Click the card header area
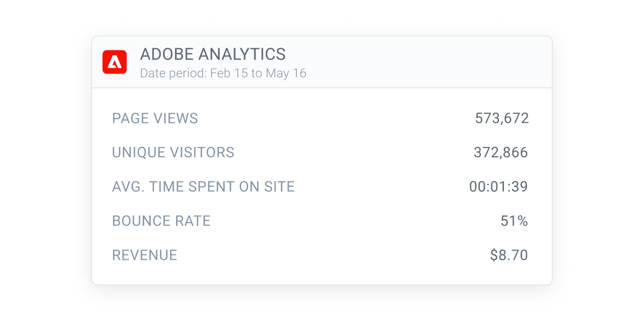 click(x=322, y=61)
